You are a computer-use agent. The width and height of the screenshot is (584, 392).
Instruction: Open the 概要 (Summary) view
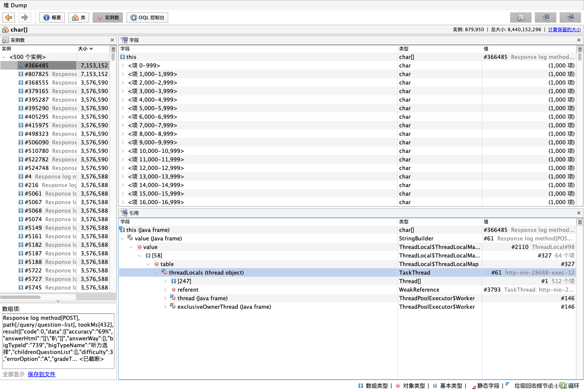pos(52,18)
